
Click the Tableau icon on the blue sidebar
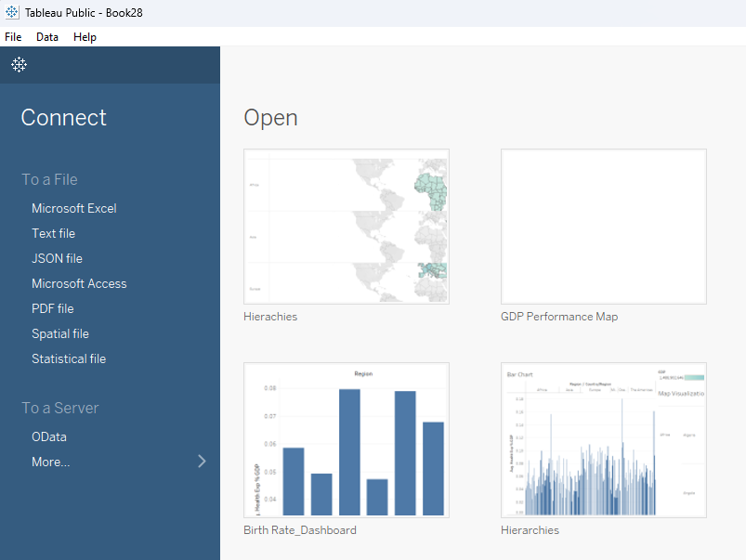[x=19, y=64]
